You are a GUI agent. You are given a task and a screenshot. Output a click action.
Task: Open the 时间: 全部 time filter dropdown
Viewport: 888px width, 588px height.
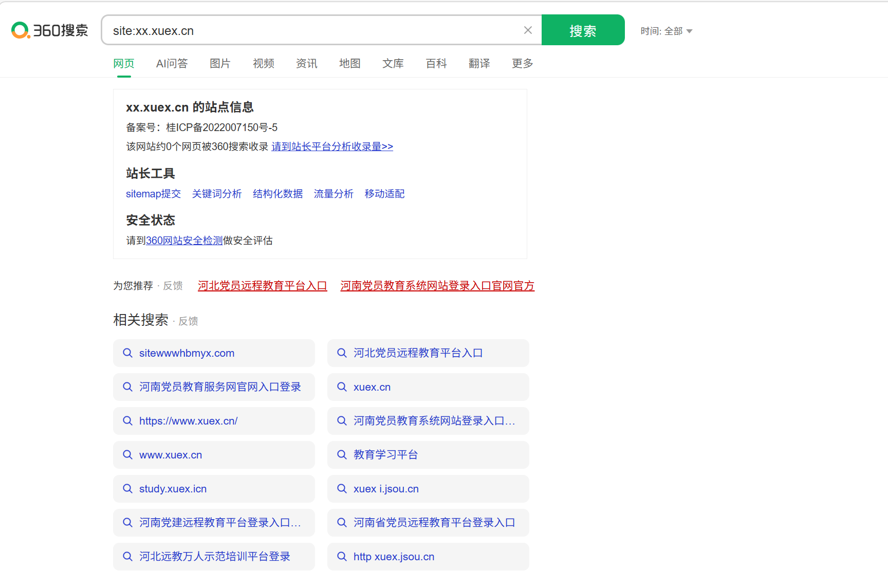(x=667, y=31)
